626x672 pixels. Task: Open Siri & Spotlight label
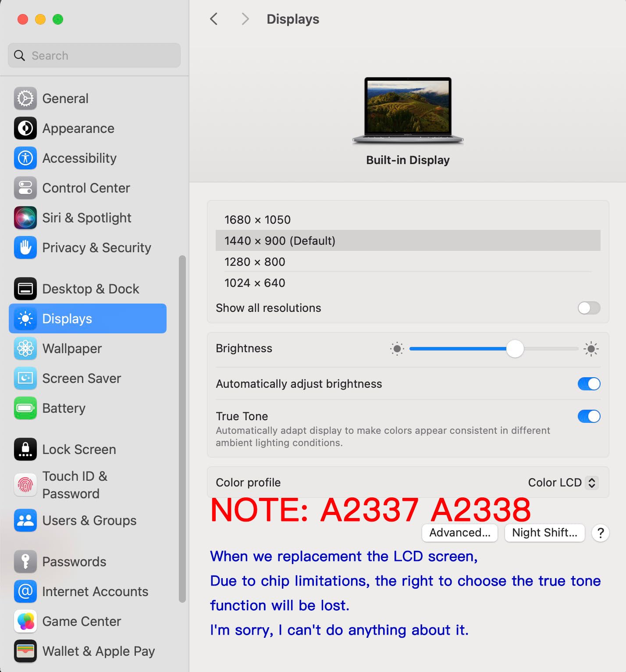click(87, 218)
